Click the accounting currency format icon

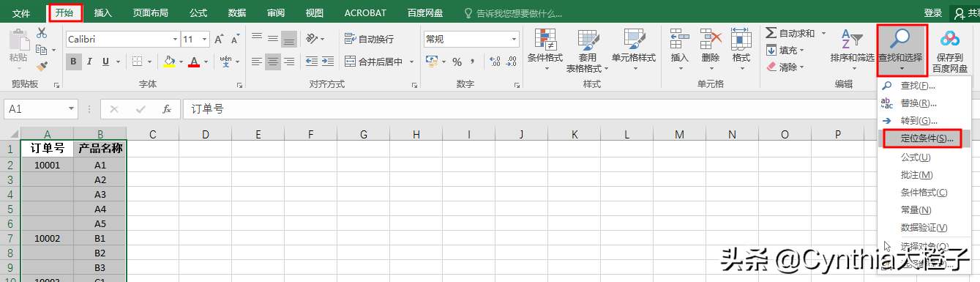click(432, 62)
